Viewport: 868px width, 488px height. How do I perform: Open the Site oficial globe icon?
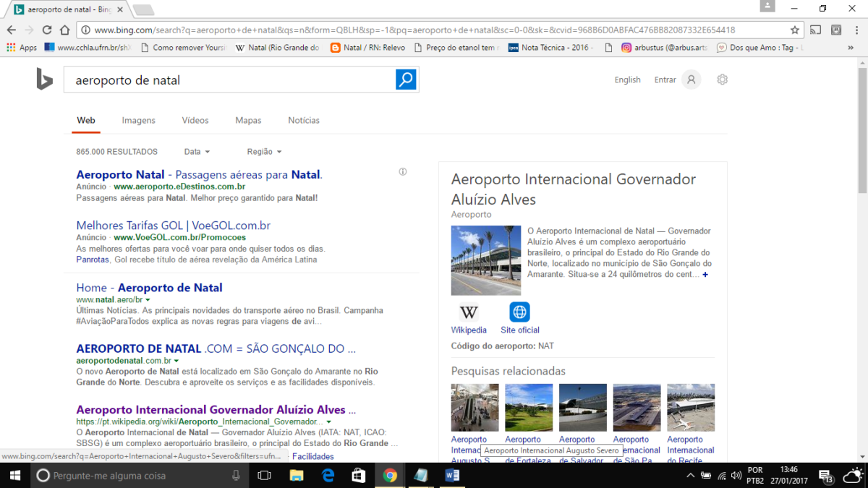pyautogui.click(x=519, y=312)
